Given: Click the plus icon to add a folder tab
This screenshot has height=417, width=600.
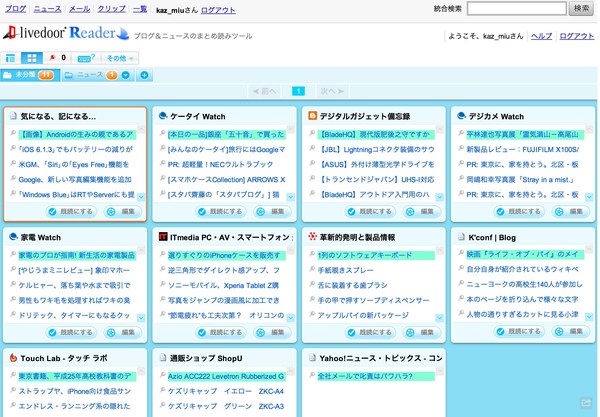Looking at the screenshot, I should coord(145,75).
